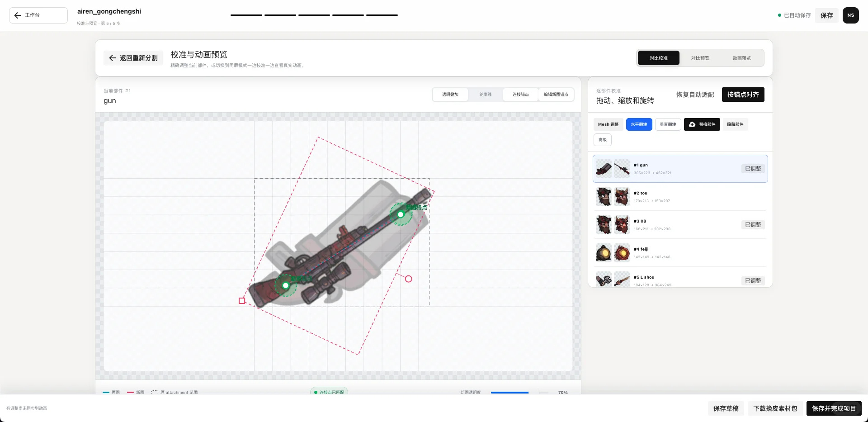
Task: Click 保存草稿 button
Action: pos(726,408)
